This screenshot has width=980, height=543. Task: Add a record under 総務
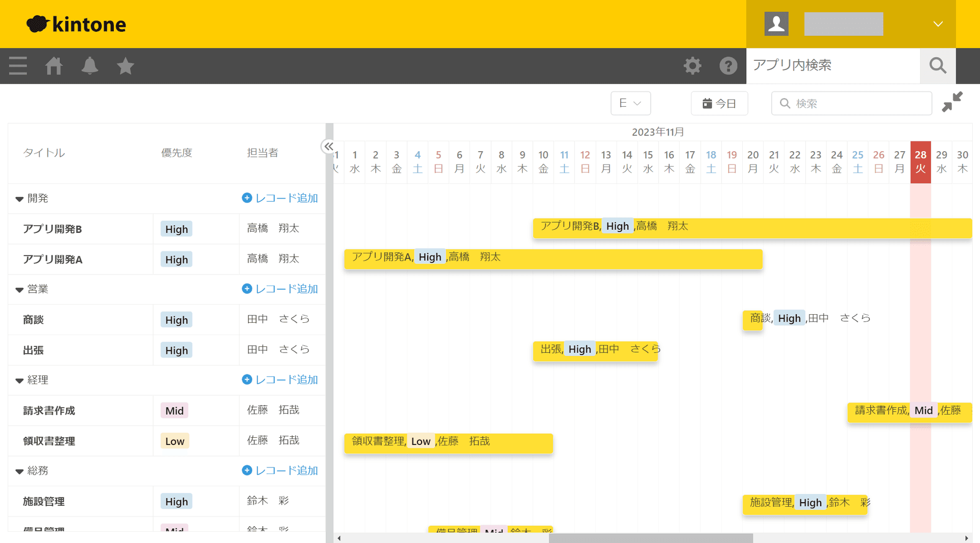click(286, 470)
